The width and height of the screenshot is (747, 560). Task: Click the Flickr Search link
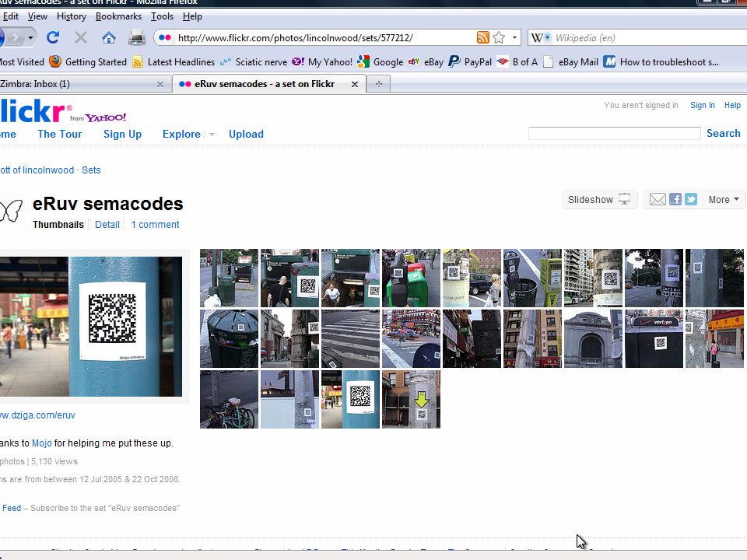(x=723, y=133)
